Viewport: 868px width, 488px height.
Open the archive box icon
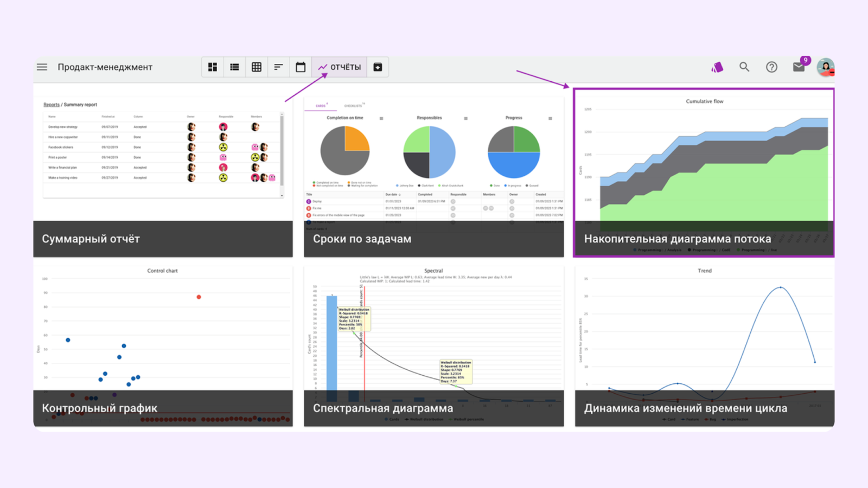pos(378,67)
